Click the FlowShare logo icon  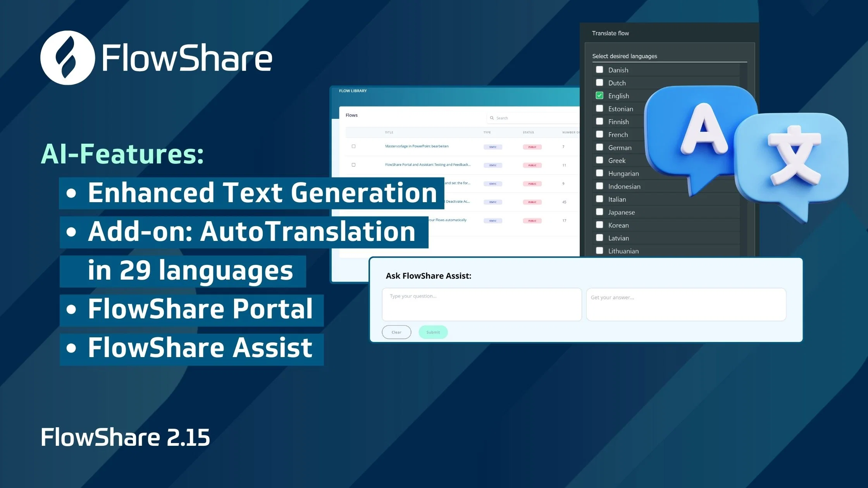tap(67, 58)
